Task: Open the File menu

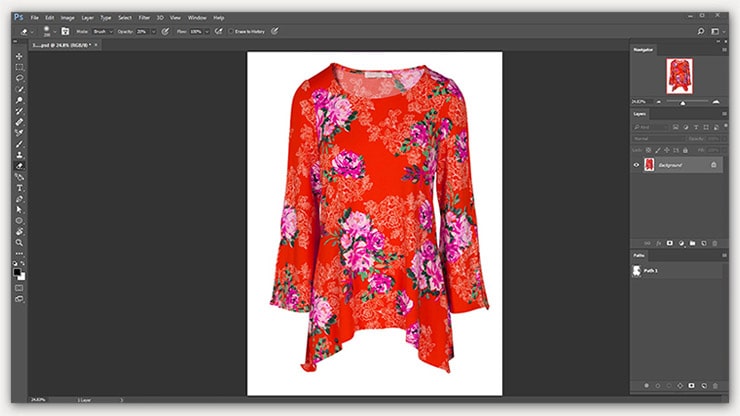Action: (34, 17)
